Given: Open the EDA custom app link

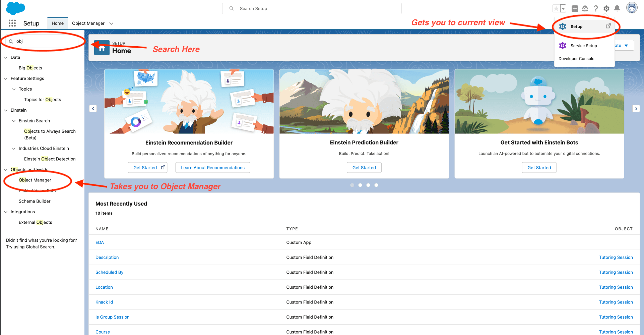Looking at the screenshot, I should click(100, 242).
